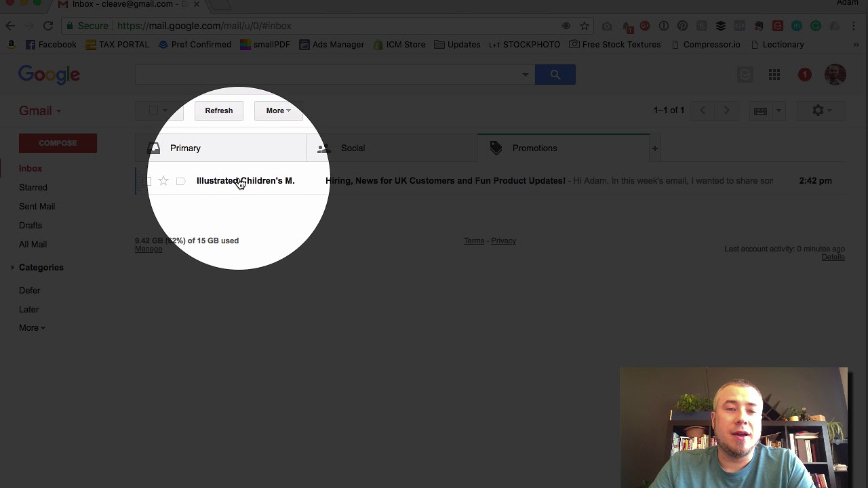Open the Google logo homepage
Screen dimensions: 868x488
point(49,75)
